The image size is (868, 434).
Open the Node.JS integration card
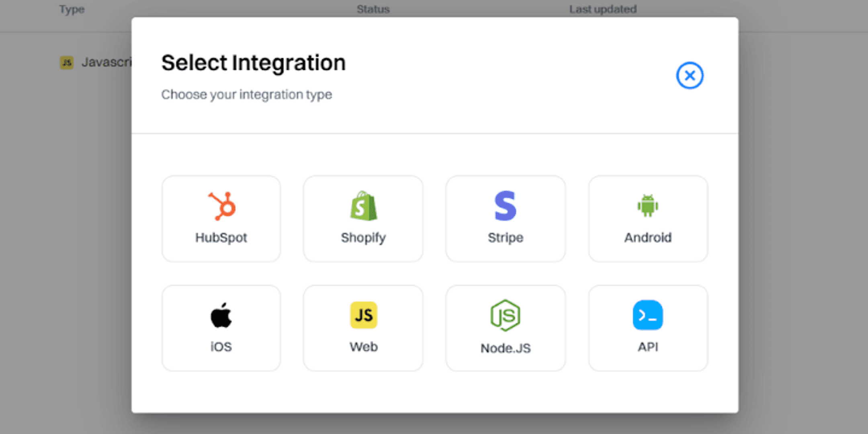point(505,328)
